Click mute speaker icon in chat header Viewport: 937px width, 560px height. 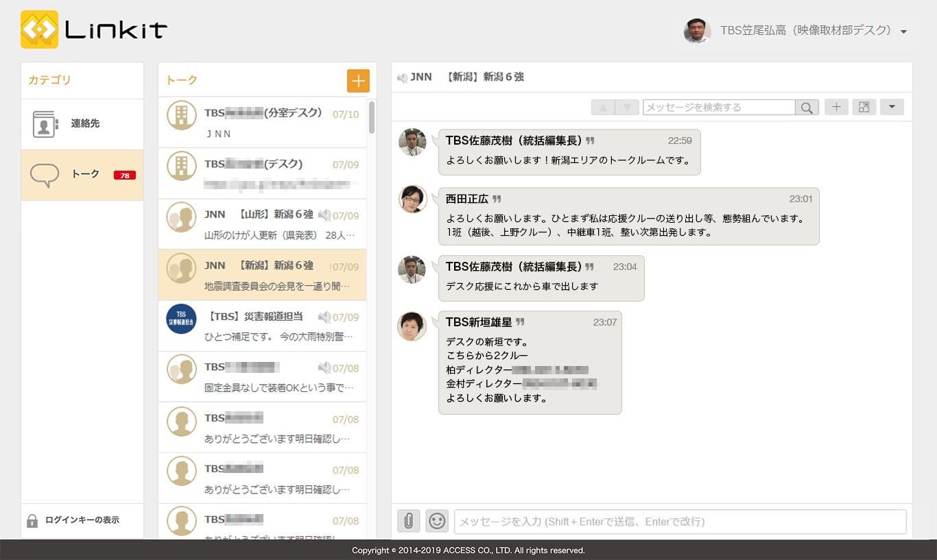tap(403, 78)
